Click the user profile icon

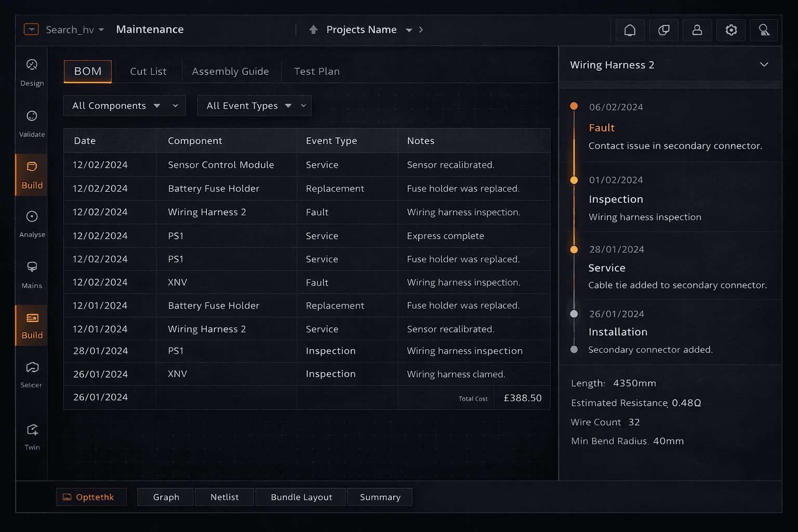(697, 30)
